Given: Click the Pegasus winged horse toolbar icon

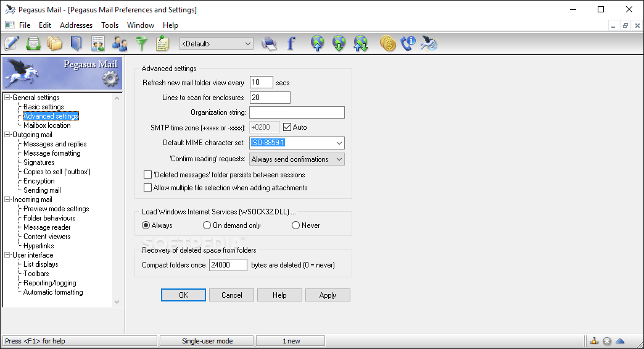Looking at the screenshot, I should pos(429,43).
